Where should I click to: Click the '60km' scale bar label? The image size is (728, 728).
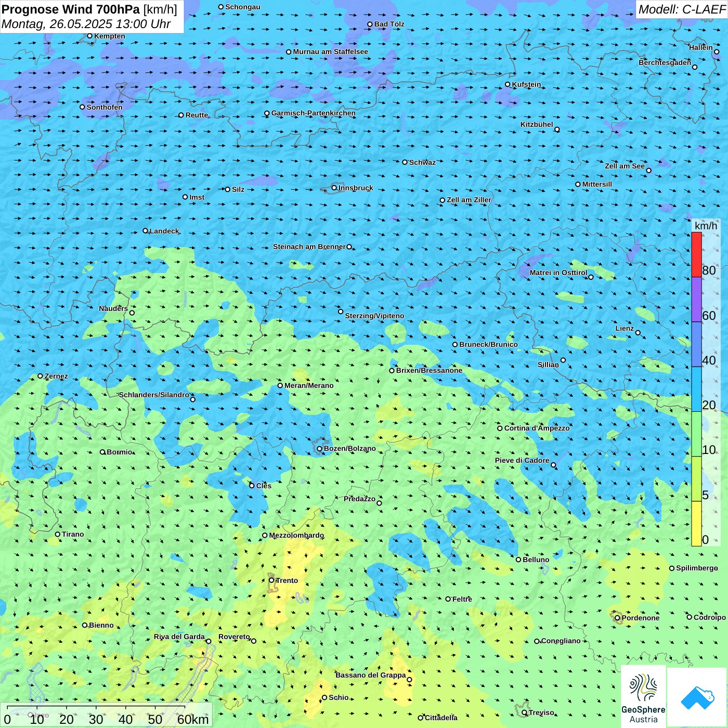pos(193,719)
